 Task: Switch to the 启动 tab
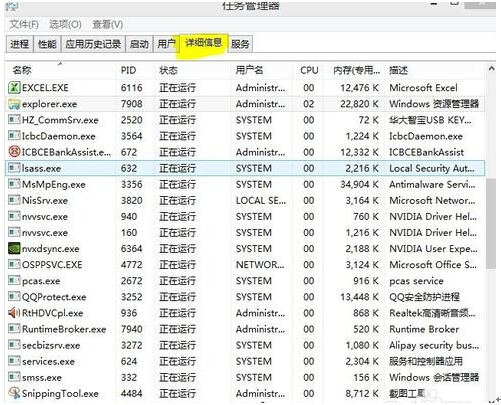(139, 44)
